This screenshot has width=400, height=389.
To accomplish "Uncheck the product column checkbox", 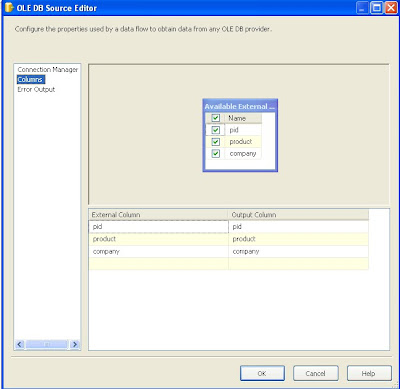I will pyautogui.click(x=216, y=142).
